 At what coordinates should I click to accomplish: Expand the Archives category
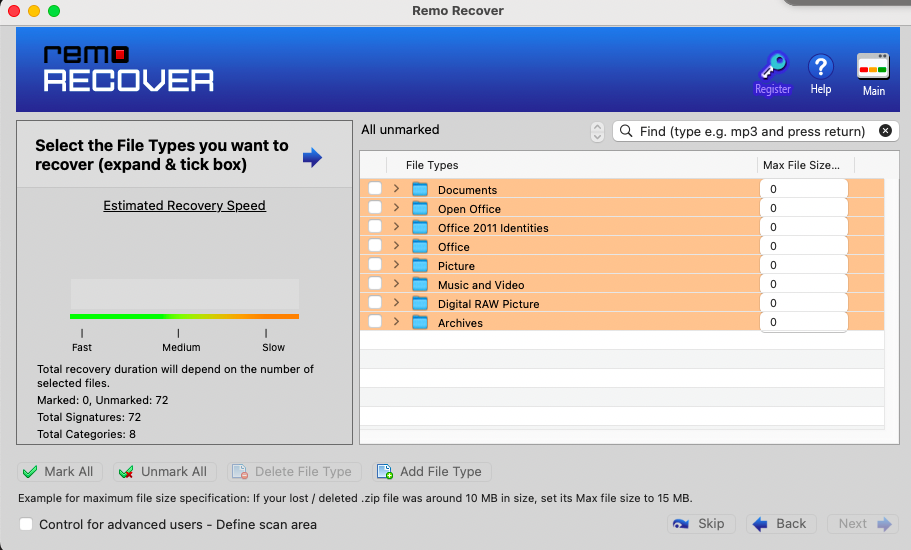tap(396, 321)
